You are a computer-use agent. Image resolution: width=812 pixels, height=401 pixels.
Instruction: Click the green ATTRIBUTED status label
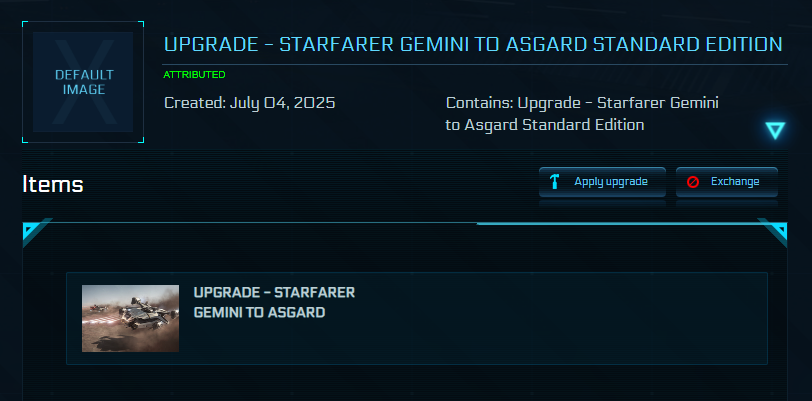(x=194, y=75)
